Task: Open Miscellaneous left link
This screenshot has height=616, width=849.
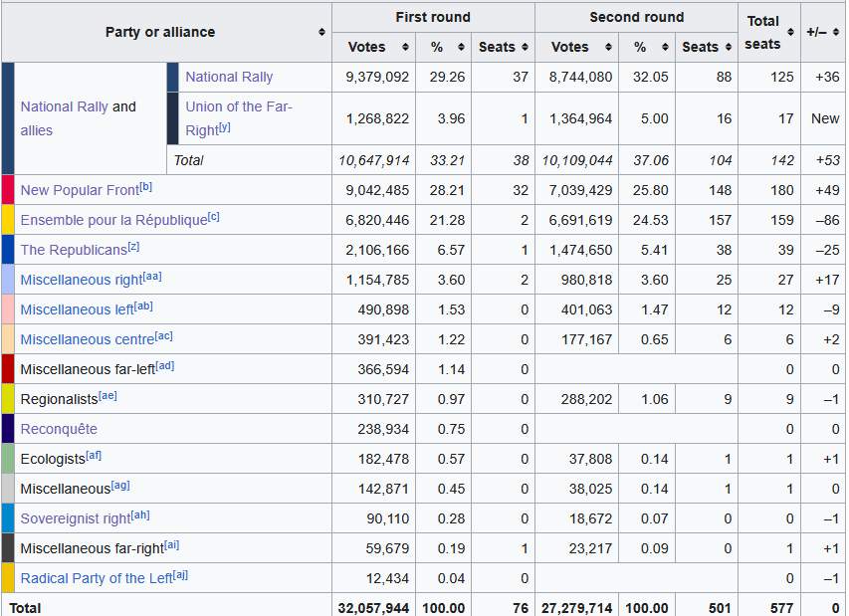Action: (x=77, y=309)
